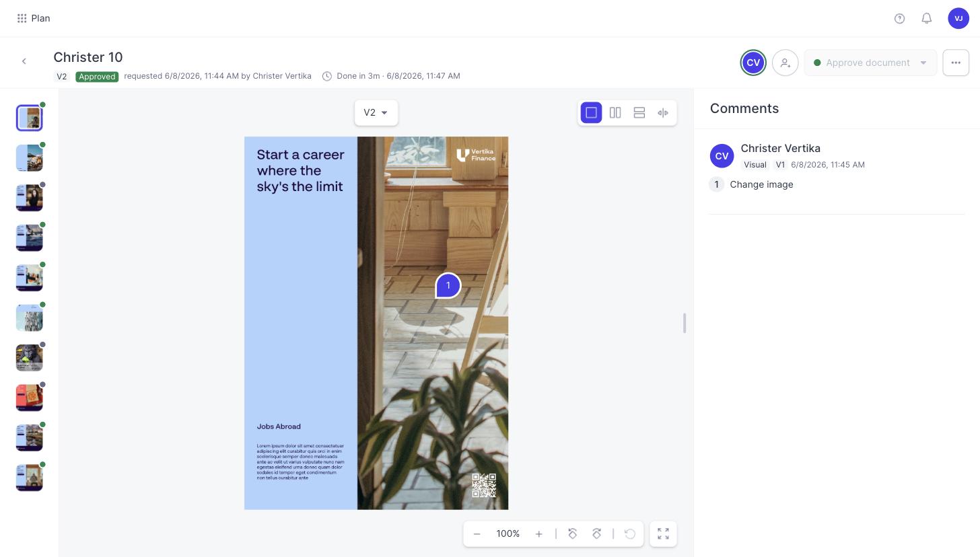Rotate the document counter-clockwise
This screenshot has height=557, width=980.
point(573,533)
